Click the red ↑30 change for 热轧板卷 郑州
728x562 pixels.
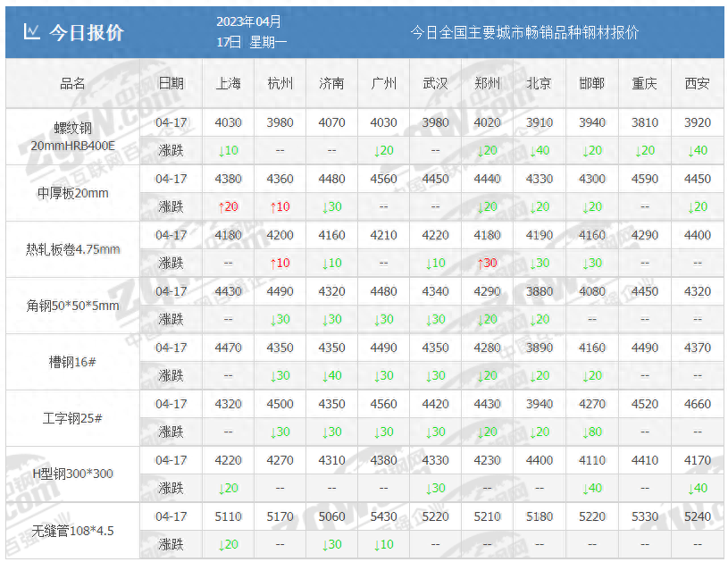(487, 263)
